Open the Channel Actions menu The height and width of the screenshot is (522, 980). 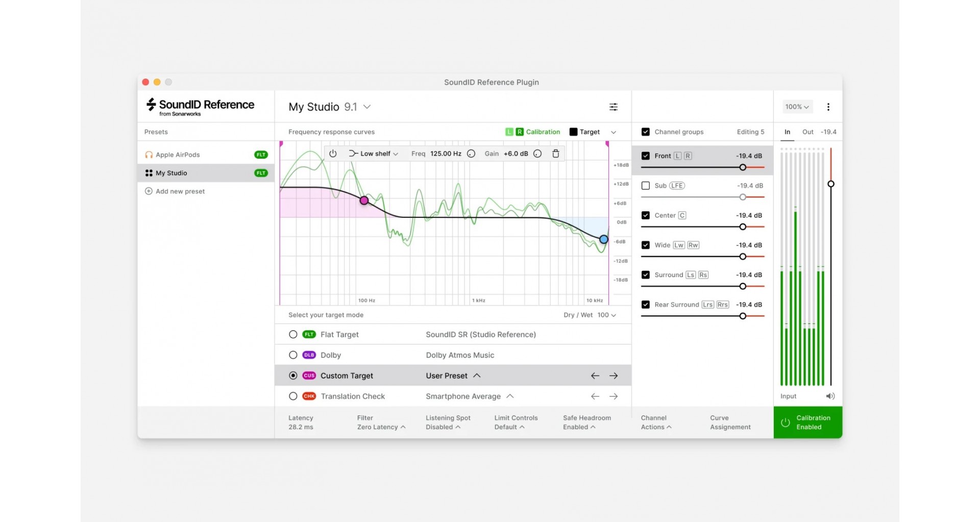coord(656,422)
